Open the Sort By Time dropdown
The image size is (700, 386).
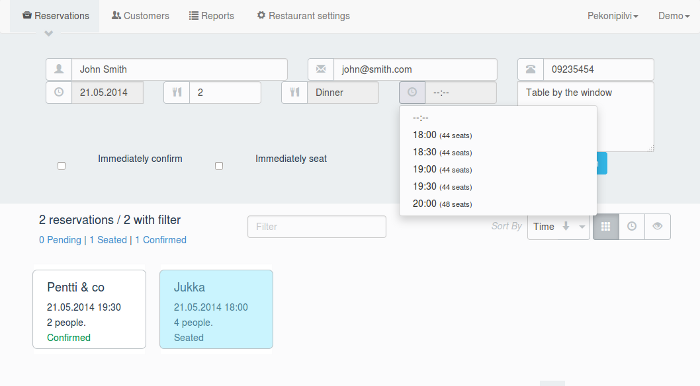[558, 227]
